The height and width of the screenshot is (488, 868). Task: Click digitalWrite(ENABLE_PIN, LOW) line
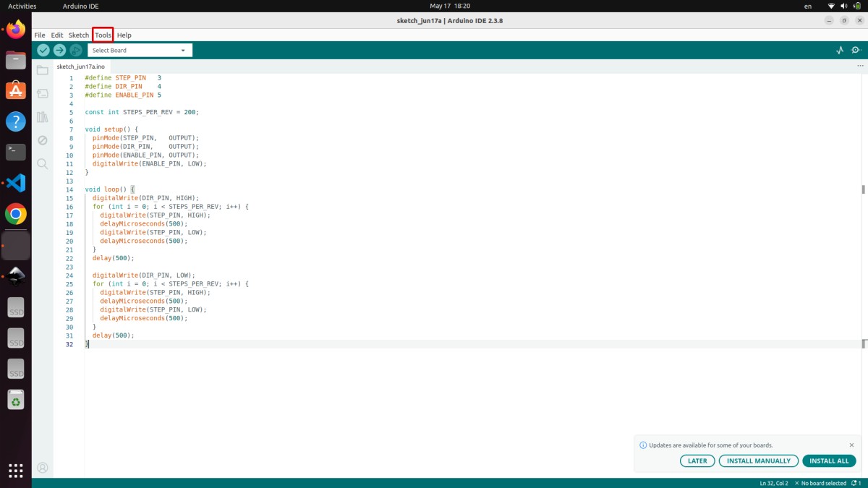pyautogui.click(x=149, y=163)
